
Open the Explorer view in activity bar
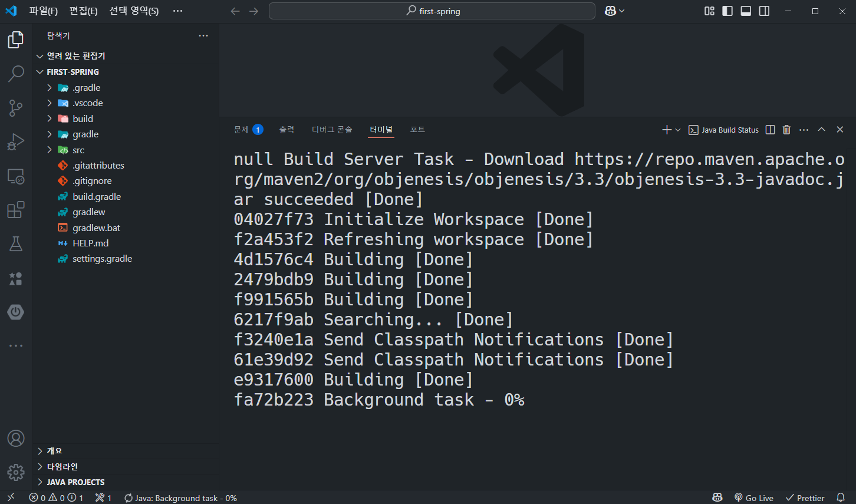coord(16,40)
